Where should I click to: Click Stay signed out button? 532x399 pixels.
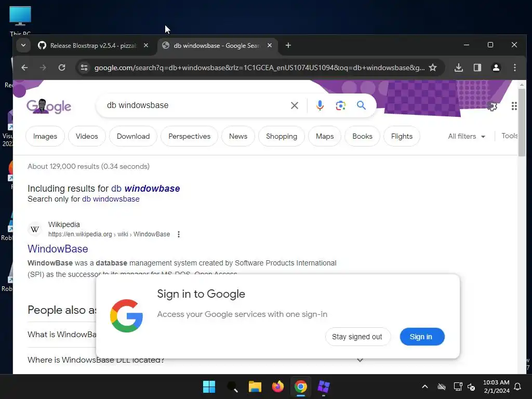357,337
